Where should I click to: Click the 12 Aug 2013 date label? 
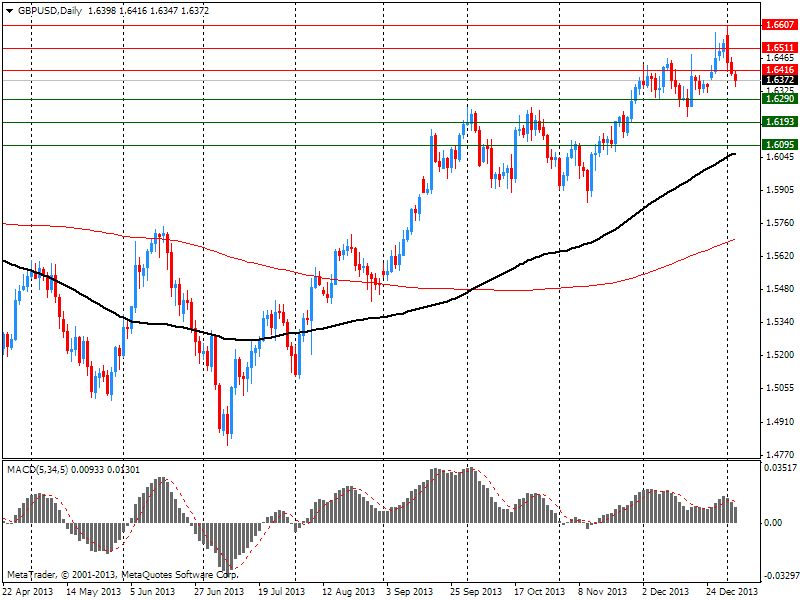(x=348, y=591)
